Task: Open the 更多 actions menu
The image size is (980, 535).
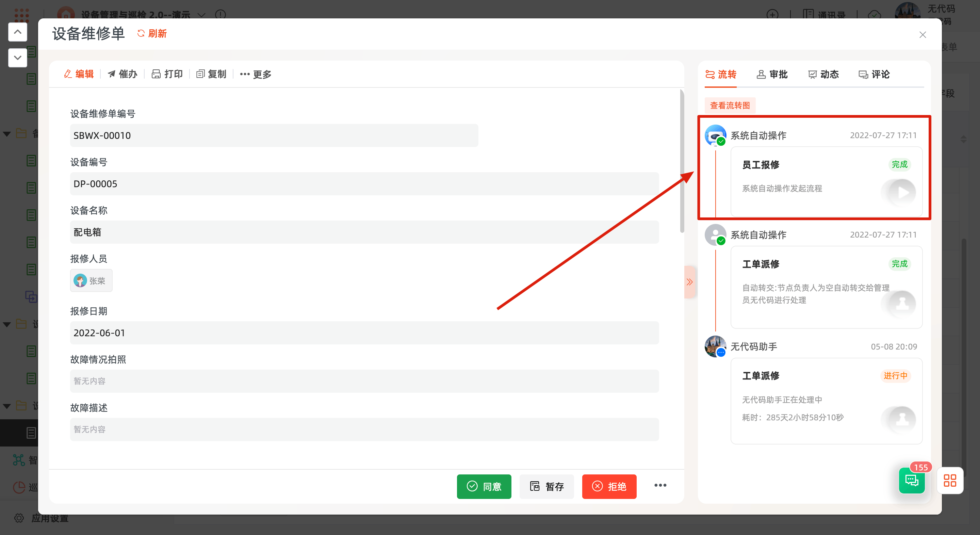Action: tap(256, 74)
